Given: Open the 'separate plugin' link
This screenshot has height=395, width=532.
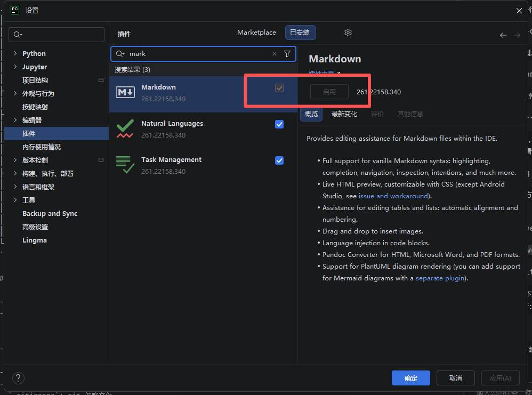Looking at the screenshot, I should coord(440,278).
